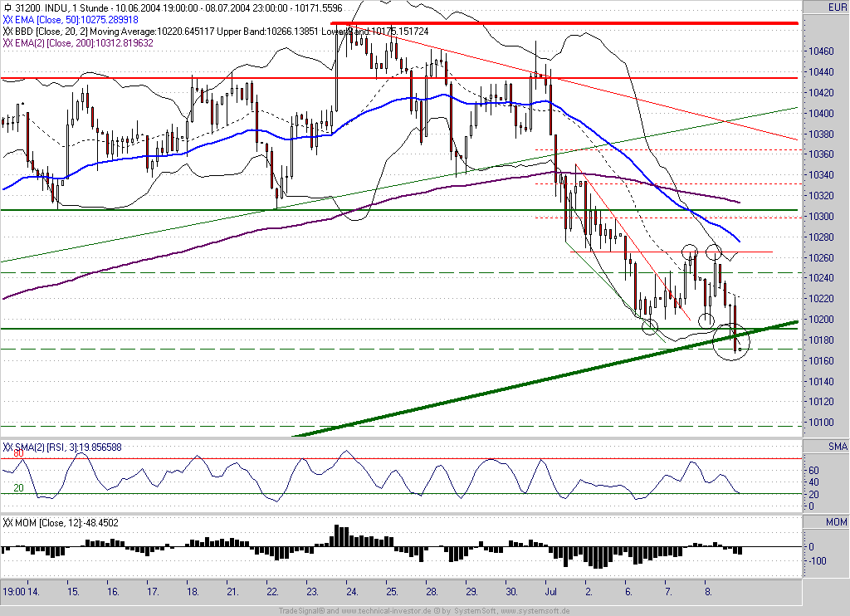The width and height of the screenshot is (850, 616).
Task: Click the candlestick symbol icon before 31200 INDU
Action: coord(7,8)
